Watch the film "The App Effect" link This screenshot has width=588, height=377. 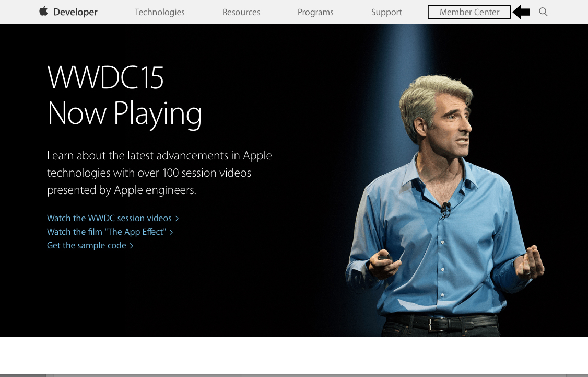[110, 232]
